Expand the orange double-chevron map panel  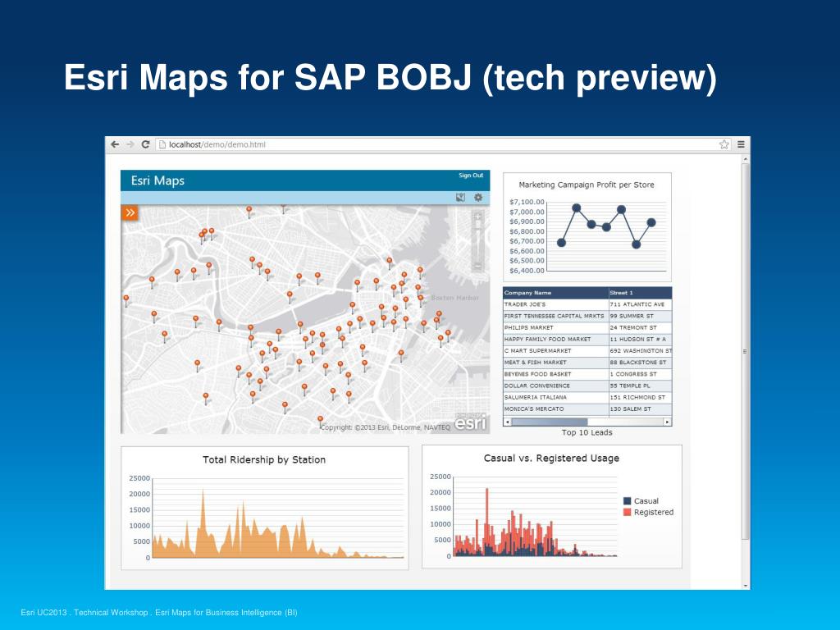tap(130, 212)
